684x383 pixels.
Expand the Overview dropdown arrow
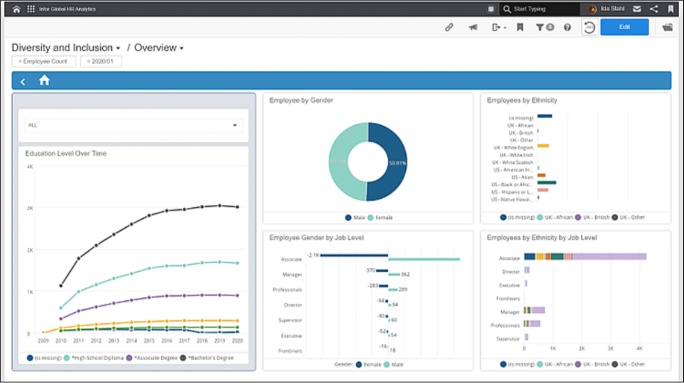click(181, 48)
